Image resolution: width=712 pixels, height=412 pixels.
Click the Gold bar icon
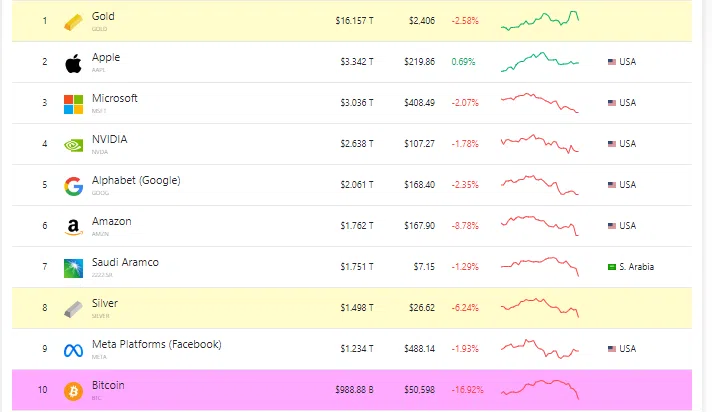73,21
